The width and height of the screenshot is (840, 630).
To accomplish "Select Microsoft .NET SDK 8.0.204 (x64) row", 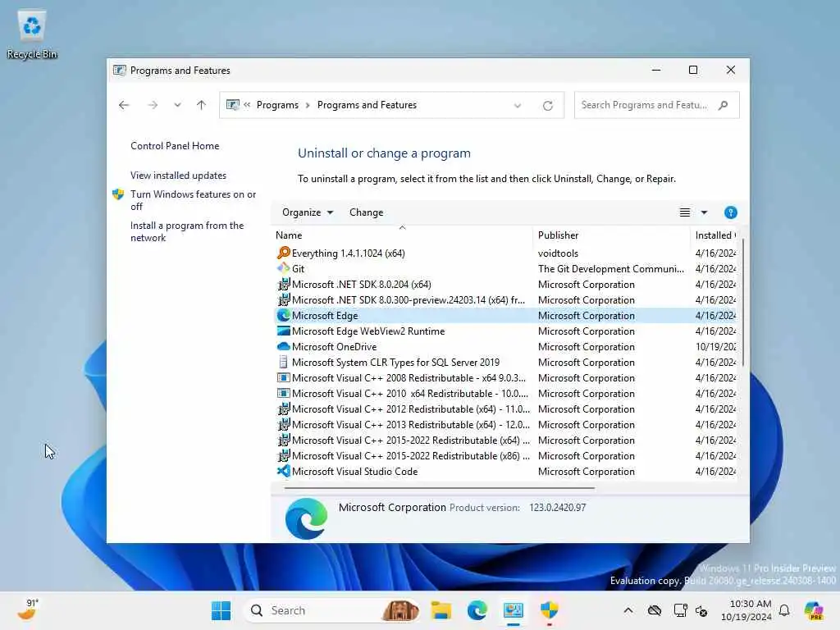I will (505, 285).
